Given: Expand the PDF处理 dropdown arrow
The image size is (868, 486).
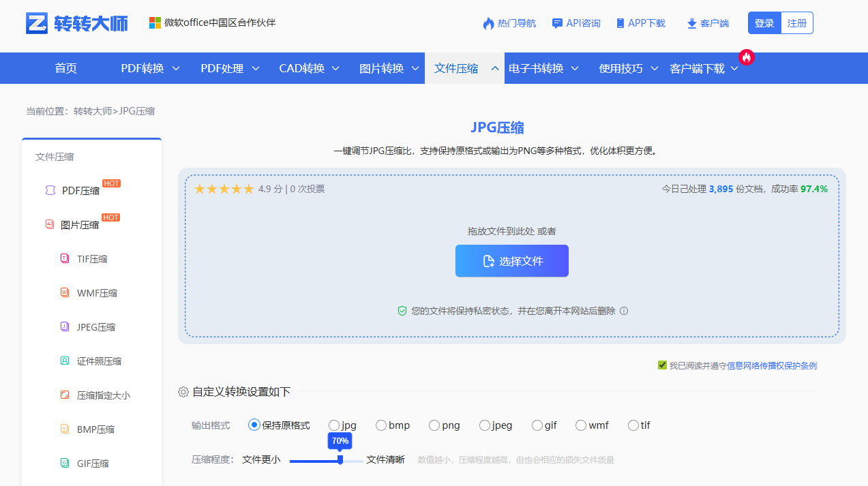Looking at the screenshot, I should click(x=256, y=68).
